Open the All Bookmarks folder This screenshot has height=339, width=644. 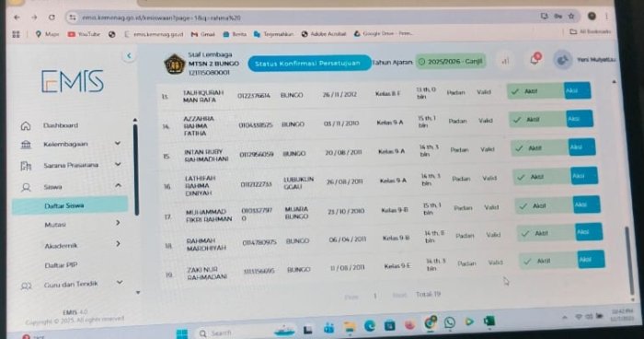click(590, 31)
